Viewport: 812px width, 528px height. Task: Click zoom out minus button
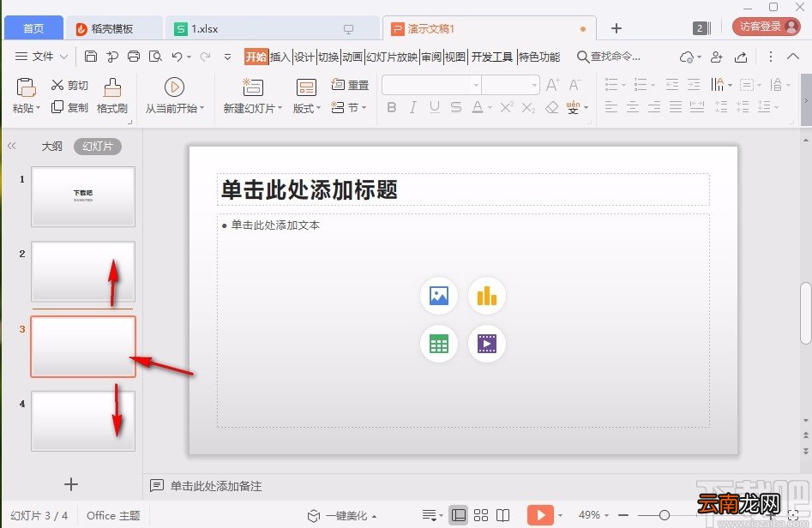pyautogui.click(x=623, y=515)
